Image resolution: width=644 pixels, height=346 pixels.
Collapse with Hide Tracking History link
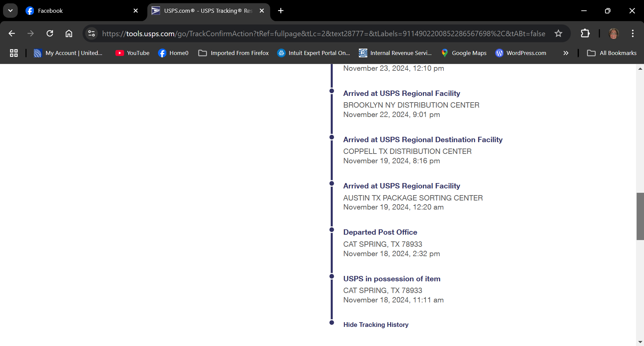pos(376,325)
